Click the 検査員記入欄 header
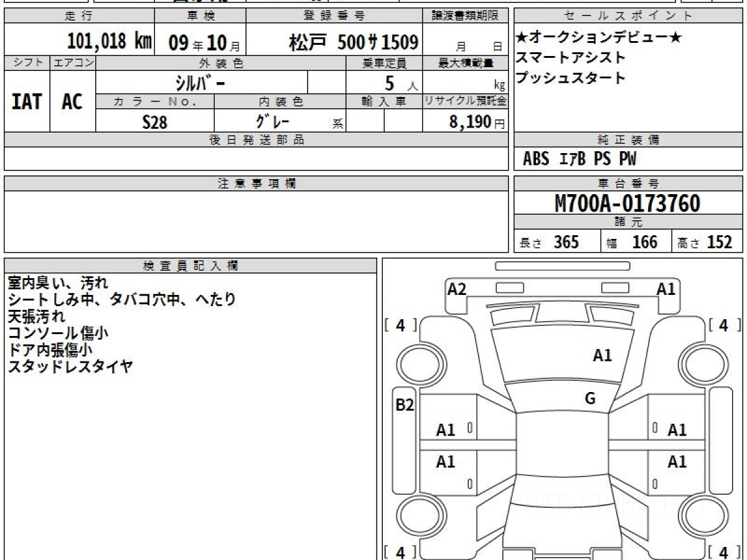The image size is (747, 560). 190,266
